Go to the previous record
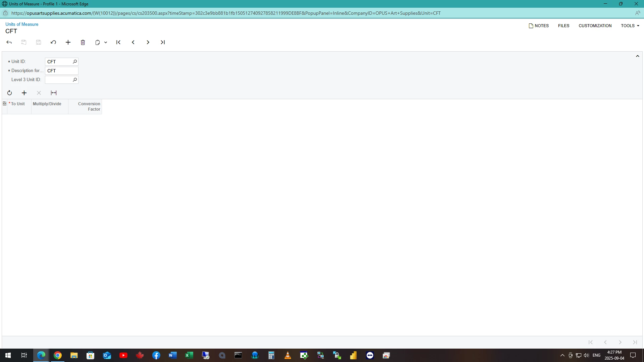Screen dimensions: 644x362 pos(133,42)
